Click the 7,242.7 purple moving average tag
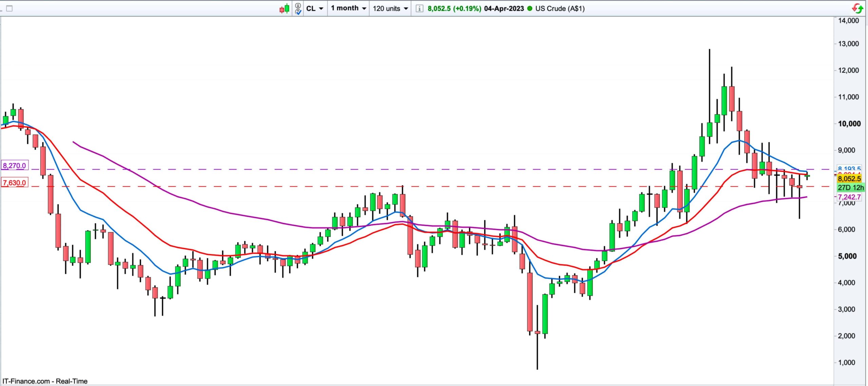Screen dimensions: 868x386 (x=849, y=197)
